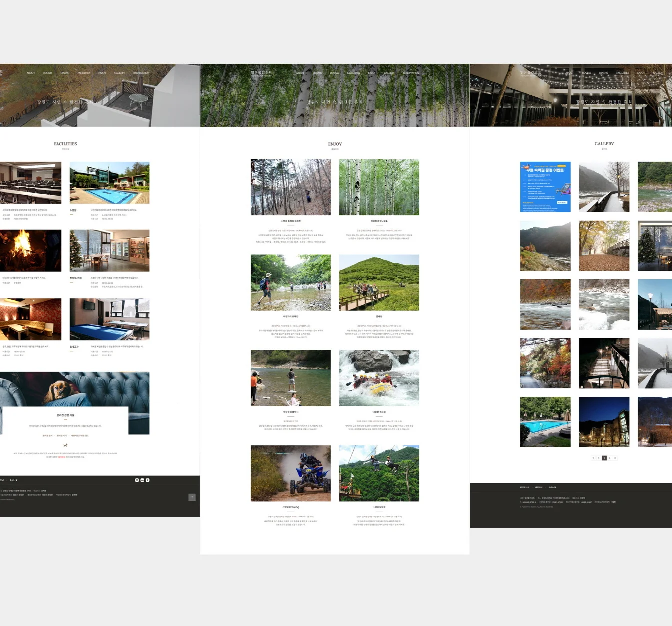
Task: Click first link in Gallery page footer
Action: pos(524,487)
